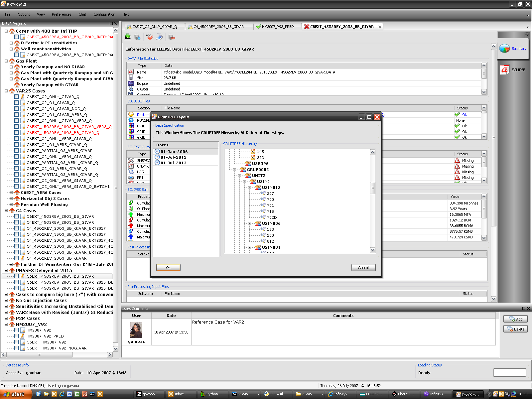The width and height of the screenshot is (532, 399).
Task: Select the ECLIPSE icon in right sidebar
Action: (505, 70)
